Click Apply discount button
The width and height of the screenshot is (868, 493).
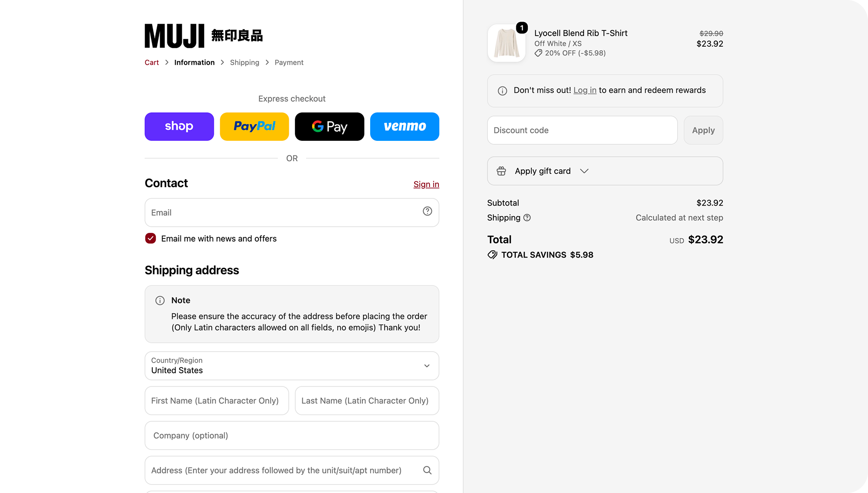pyautogui.click(x=703, y=130)
